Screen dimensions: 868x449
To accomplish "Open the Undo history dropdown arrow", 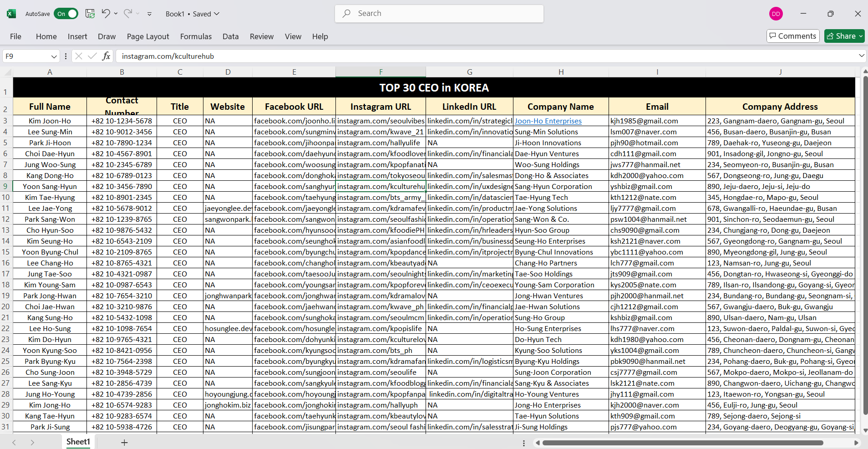I will (x=116, y=14).
